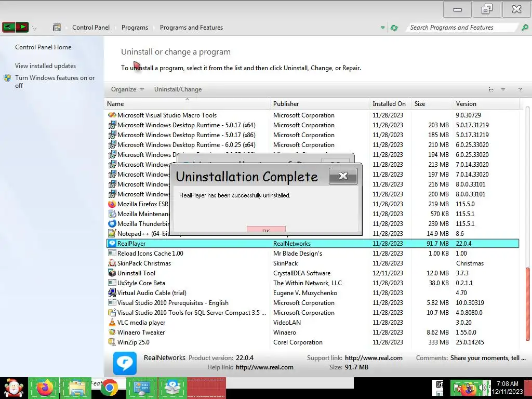Select the Microsoft Visual Studio Macro Tools icon
The width and height of the screenshot is (532, 399).
112,115
